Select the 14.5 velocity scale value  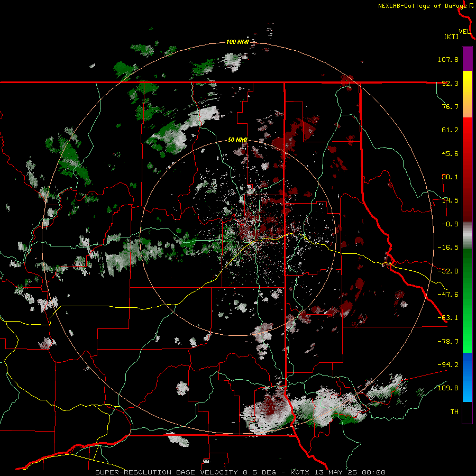point(450,200)
